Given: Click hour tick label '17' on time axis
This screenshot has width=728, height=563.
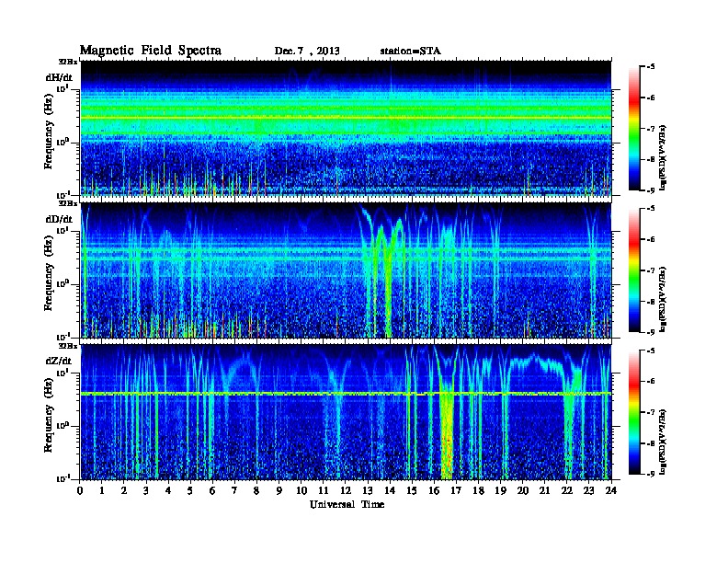Looking at the screenshot, I should pyautogui.click(x=456, y=490).
